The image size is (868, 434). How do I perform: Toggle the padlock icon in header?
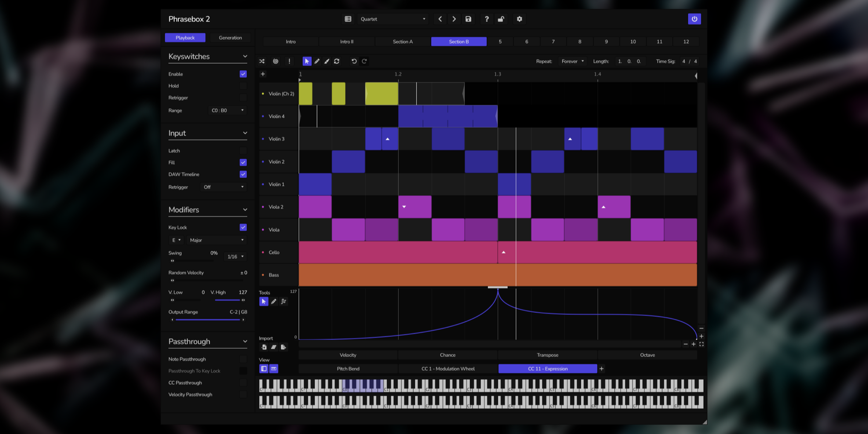[x=501, y=19]
